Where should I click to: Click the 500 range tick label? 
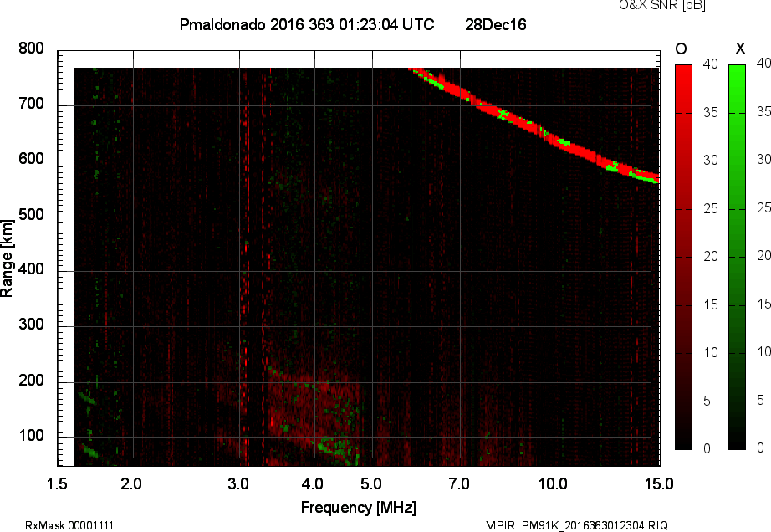(x=32, y=215)
